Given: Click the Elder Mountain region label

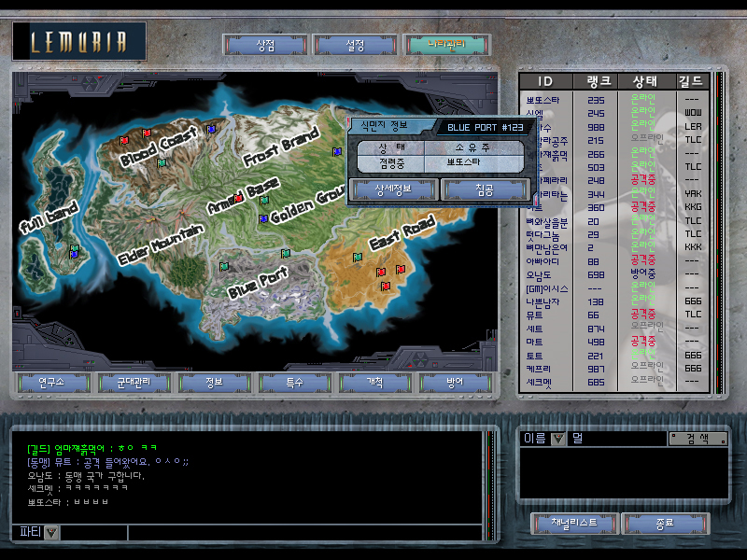Looking at the screenshot, I should coord(161,245).
